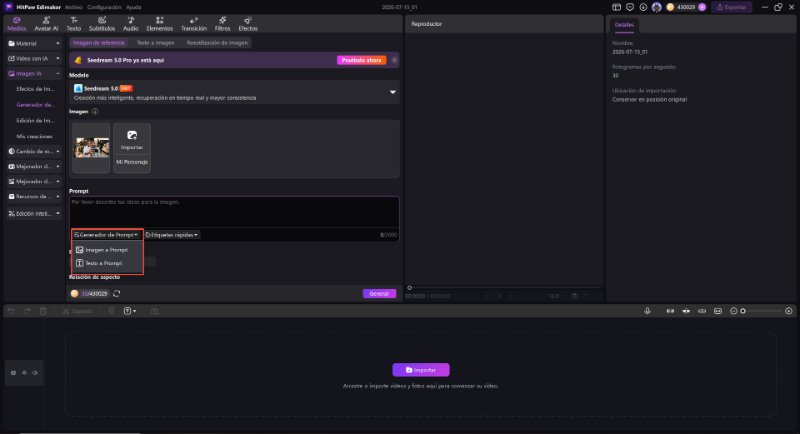Expand the Video con IA section
800x434 pixels.
click(34, 59)
